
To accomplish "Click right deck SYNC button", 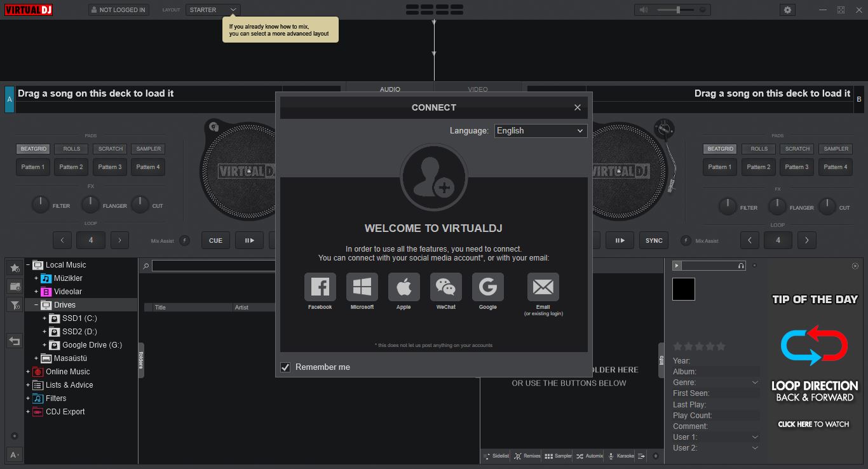I will click(x=654, y=240).
